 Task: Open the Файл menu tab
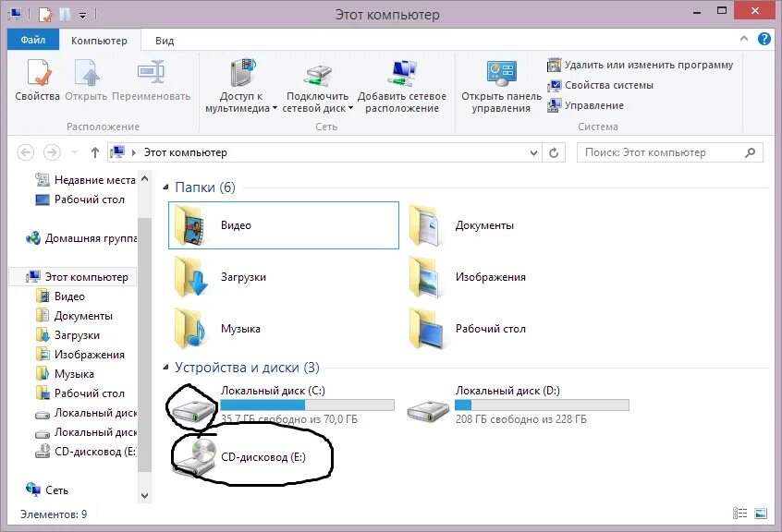pyautogui.click(x=33, y=40)
